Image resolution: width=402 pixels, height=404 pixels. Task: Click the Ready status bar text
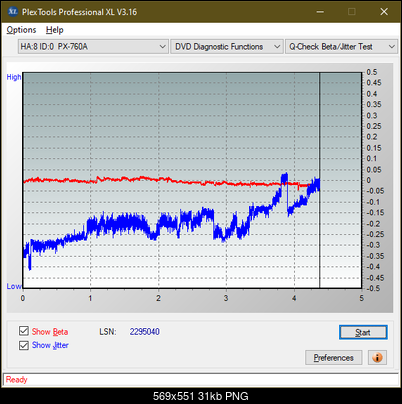(16, 380)
